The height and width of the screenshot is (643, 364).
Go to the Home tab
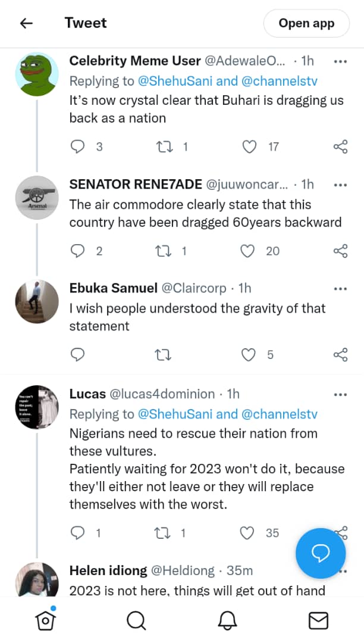(45, 621)
